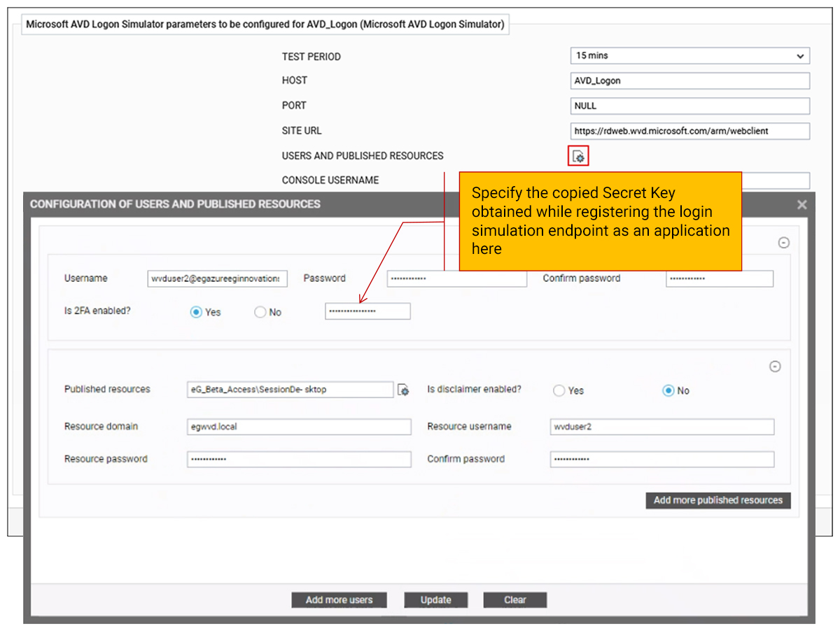Click the published resources picker icon
The width and height of the screenshot is (840, 631).
click(403, 390)
